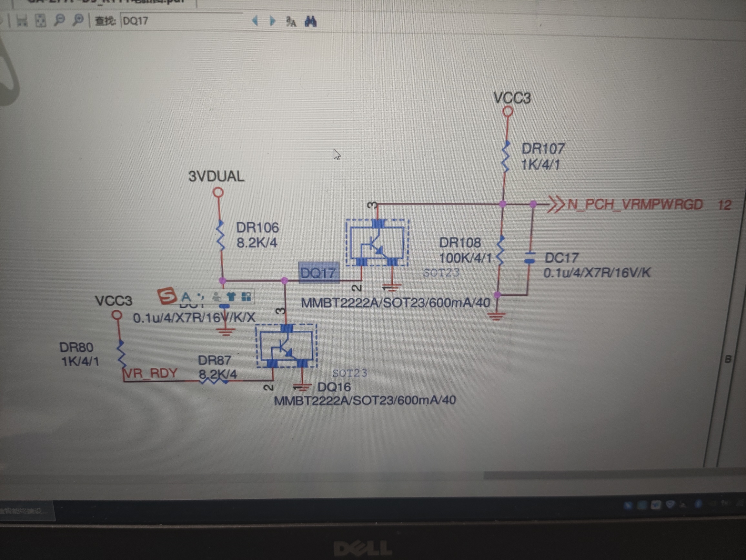Toggle Sogou English/Chinese mode letter A
746x560 pixels.
[186, 297]
